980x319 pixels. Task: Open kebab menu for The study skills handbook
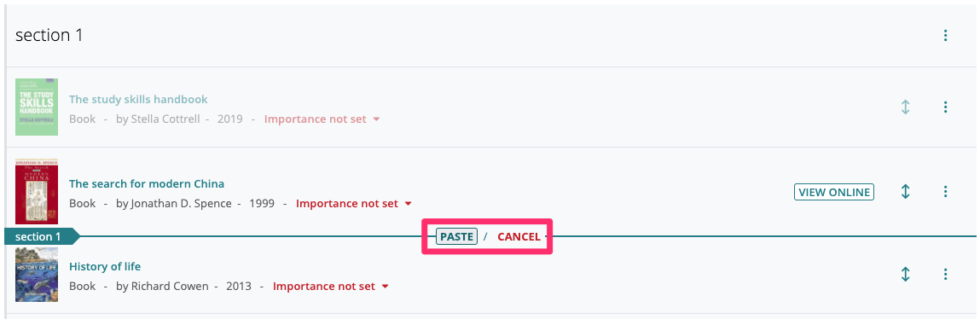point(945,107)
